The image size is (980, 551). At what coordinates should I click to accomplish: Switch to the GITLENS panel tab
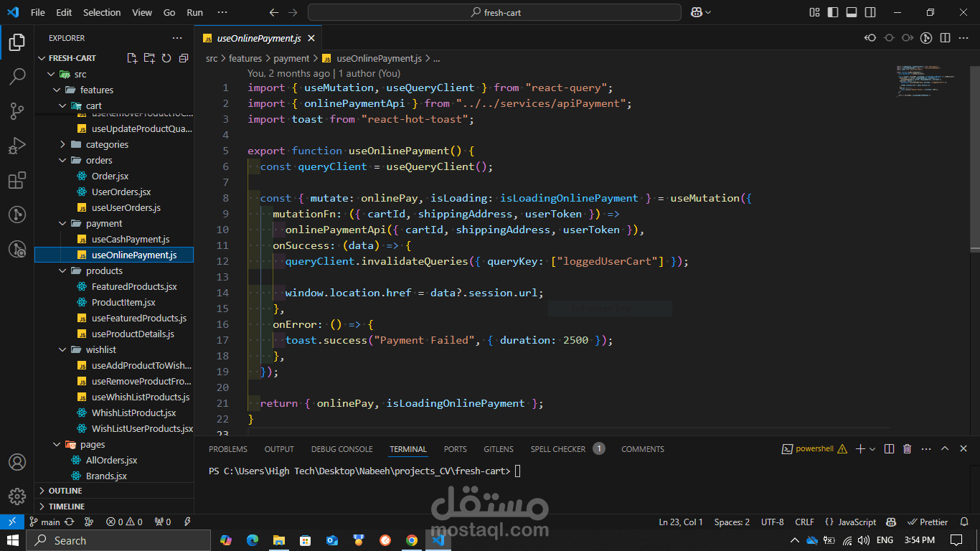[x=499, y=449]
